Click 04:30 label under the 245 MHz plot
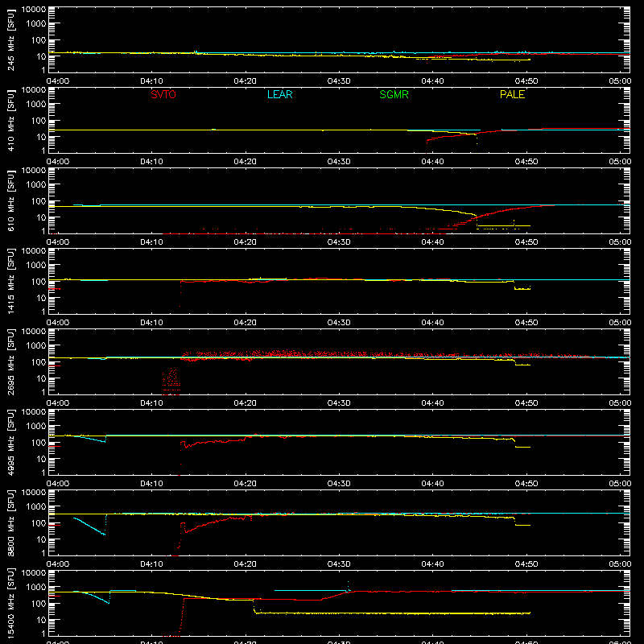This screenshot has width=644, height=644. (x=339, y=81)
